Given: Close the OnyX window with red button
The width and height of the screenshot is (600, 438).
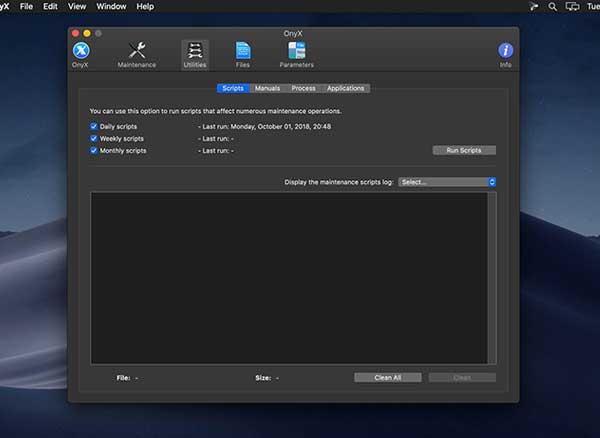Looking at the screenshot, I should 75,34.
